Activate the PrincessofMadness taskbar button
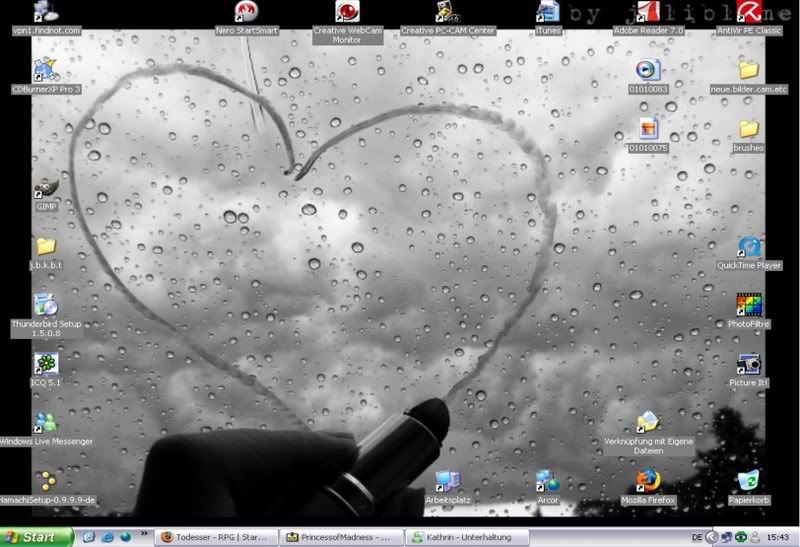This screenshot has height=547, width=800. point(341,537)
